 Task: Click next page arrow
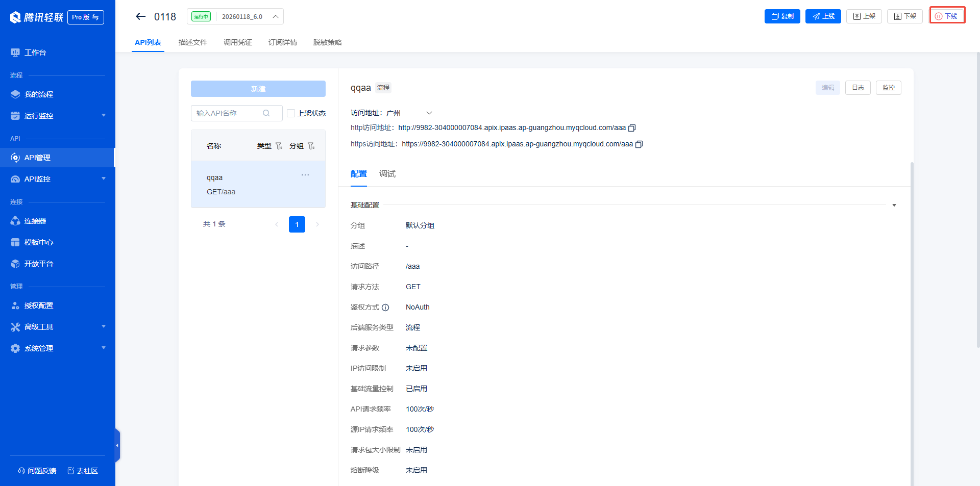click(x=317, y=224)
